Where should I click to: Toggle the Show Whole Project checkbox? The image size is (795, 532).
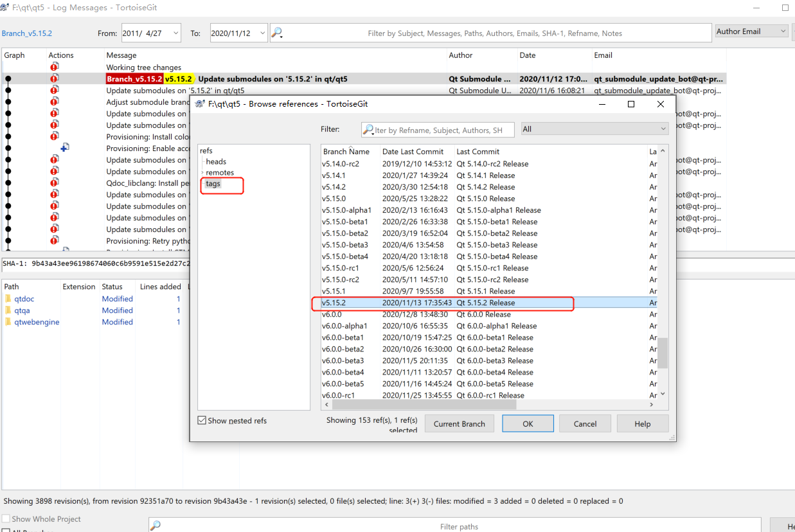(6, 519)
